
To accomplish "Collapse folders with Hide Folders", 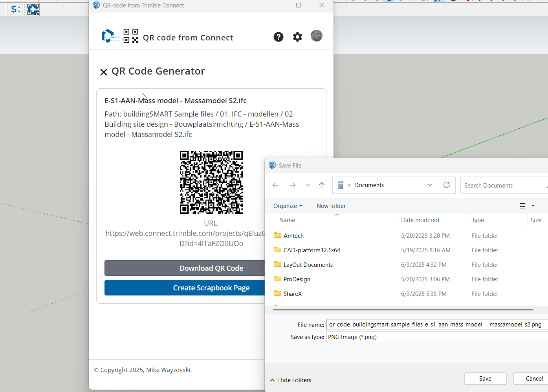I will (291, 380).
